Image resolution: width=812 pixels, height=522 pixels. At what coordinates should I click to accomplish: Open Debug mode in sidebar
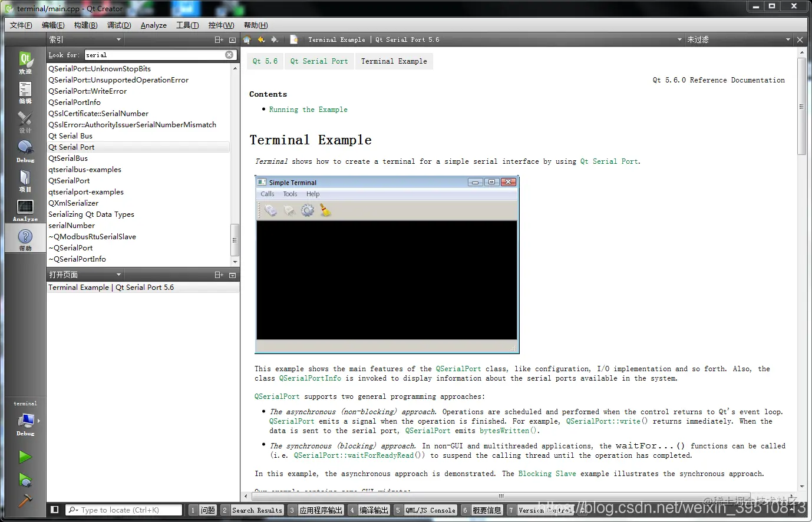25,151
